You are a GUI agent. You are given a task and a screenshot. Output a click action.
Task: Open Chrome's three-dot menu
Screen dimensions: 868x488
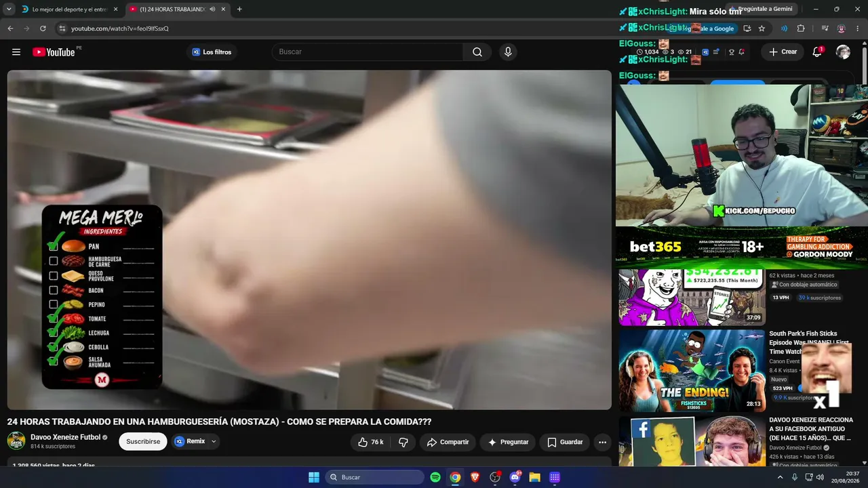[x=858, y=28]
